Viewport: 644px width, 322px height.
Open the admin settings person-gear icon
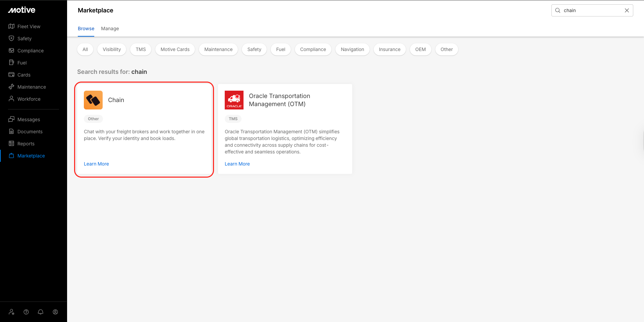click(11, 312)
